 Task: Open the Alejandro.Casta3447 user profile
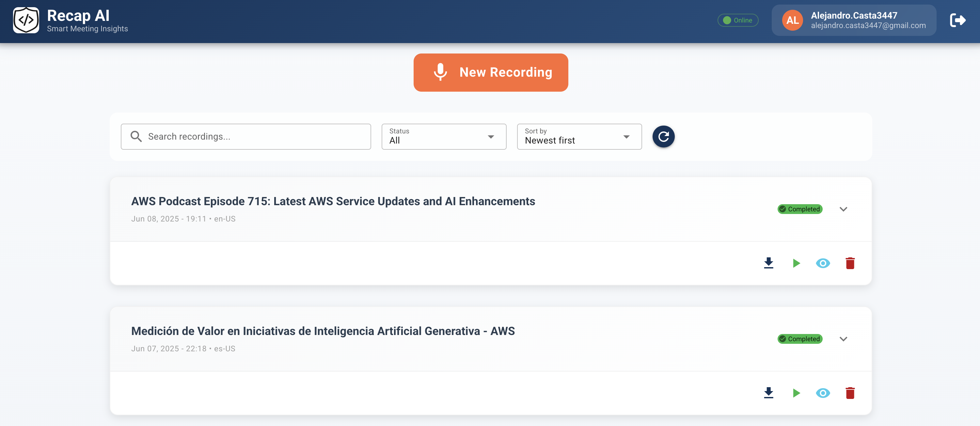point(854,20)
